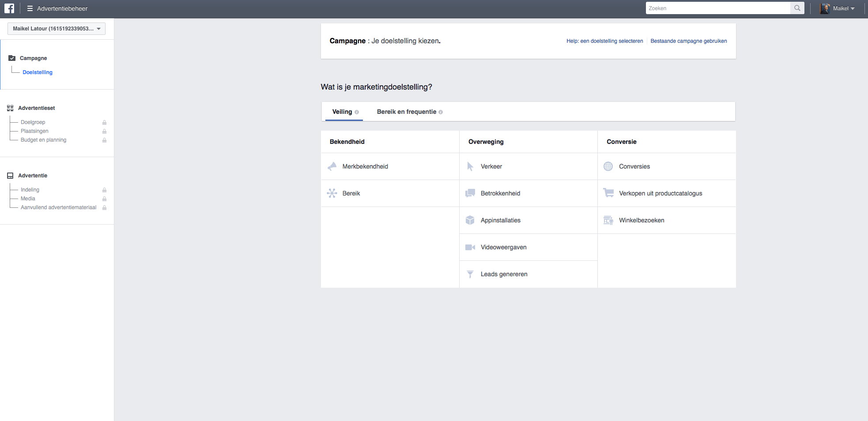Open Help: een doelstelling selecteren link
868x421 pixels.
605,41
